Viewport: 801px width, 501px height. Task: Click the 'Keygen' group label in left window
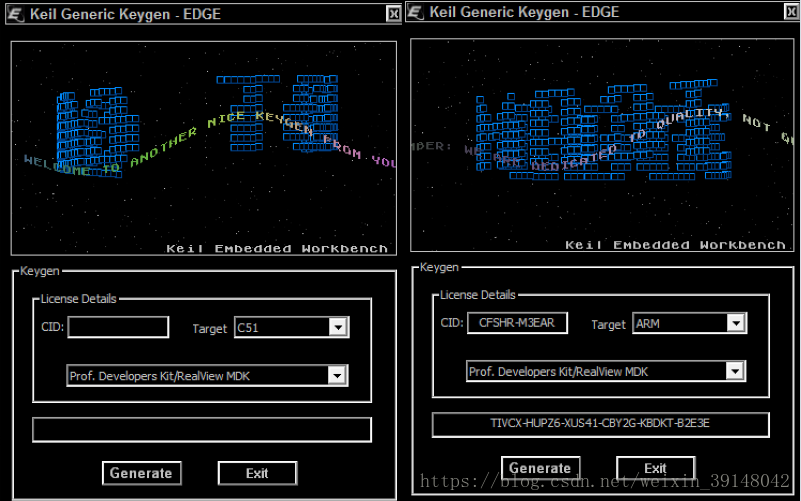click(x=40, y=271)
